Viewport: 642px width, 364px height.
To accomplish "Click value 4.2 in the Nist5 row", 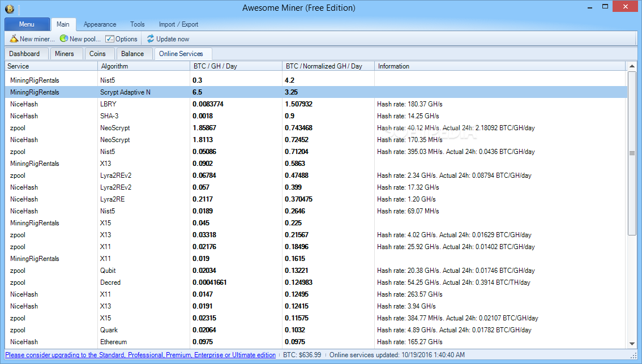I will pos(289,80).
